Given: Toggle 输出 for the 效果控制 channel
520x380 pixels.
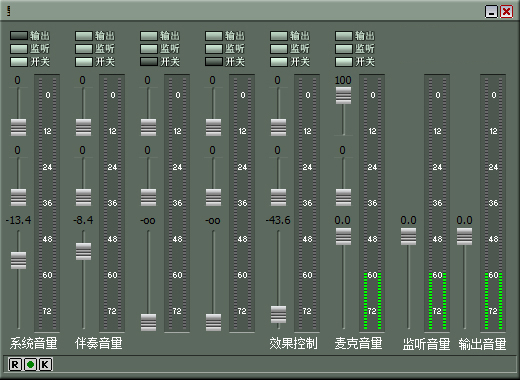Looking at the screenshot, I should [279, 36].
